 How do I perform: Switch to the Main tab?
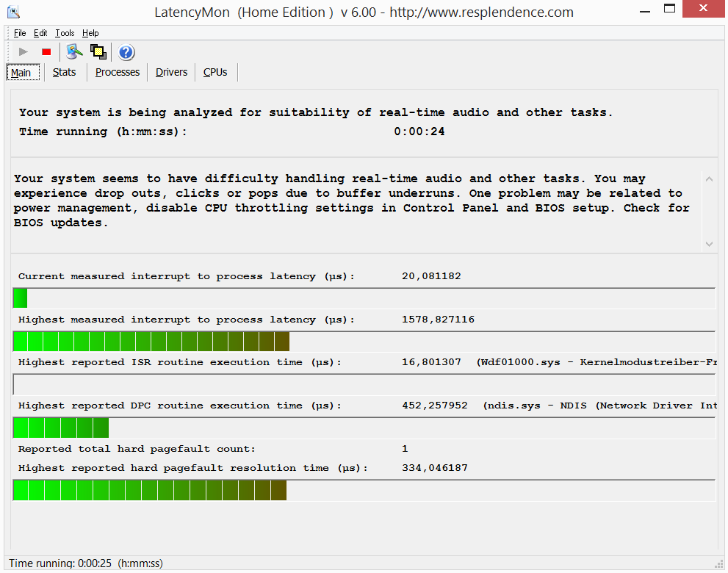[24, 73]
